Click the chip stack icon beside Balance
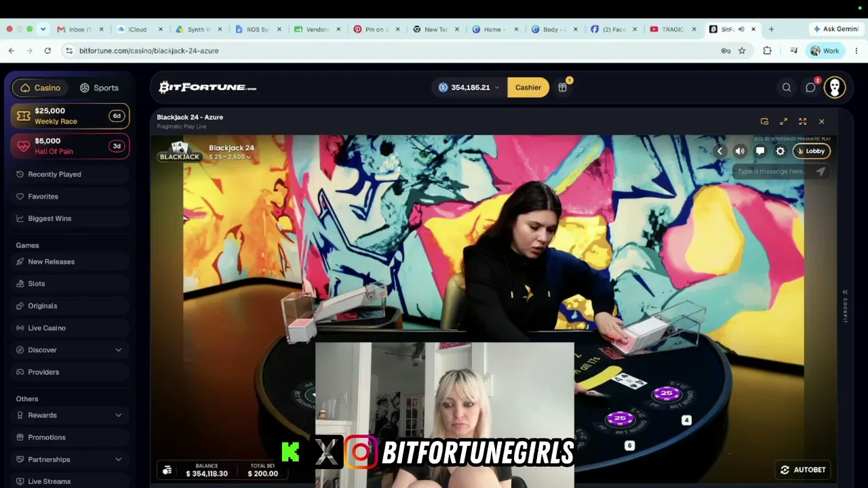The width and height of the screenshot is (868, 488). point(167,470)
